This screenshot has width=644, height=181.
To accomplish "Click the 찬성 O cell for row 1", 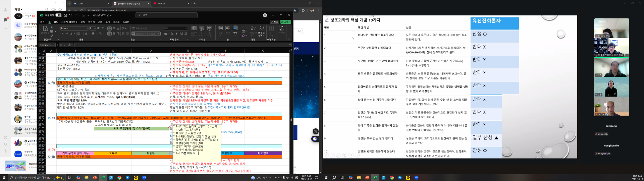I will pos(494,36).
